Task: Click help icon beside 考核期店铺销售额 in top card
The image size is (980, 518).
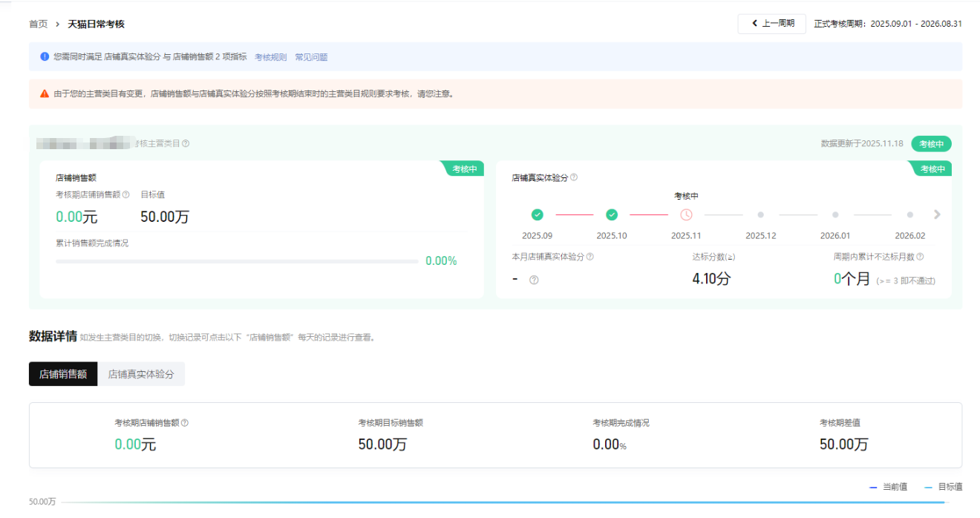Action: (126, 195)
